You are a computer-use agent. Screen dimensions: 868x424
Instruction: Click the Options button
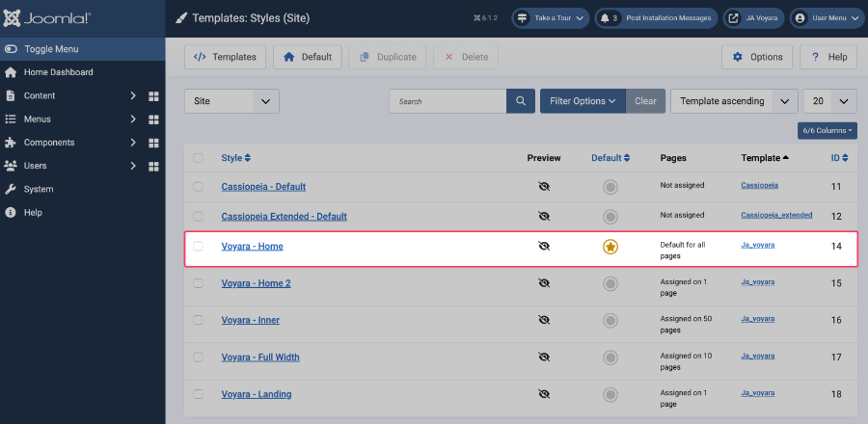point(757,57)
